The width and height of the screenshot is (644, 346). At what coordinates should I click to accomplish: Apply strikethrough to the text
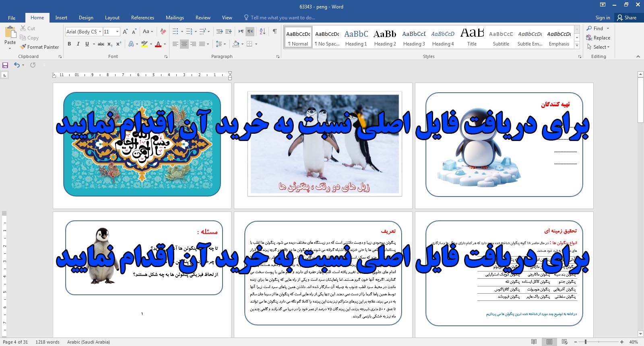101,44
